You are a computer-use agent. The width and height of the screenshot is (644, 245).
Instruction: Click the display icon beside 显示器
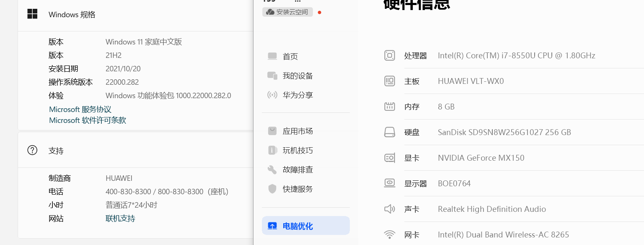pos(390,183)
